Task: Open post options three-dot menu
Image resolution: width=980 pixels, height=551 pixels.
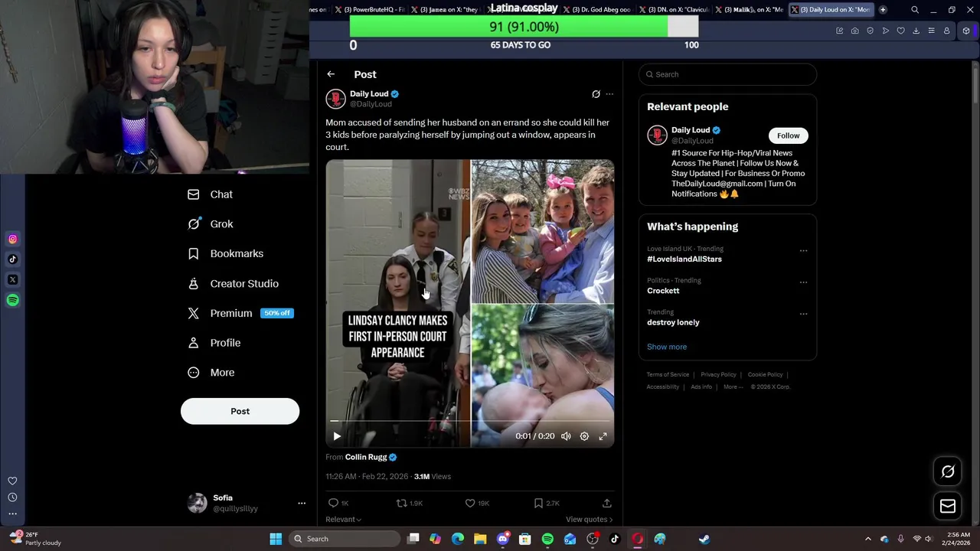Action: tap(609, 94)
